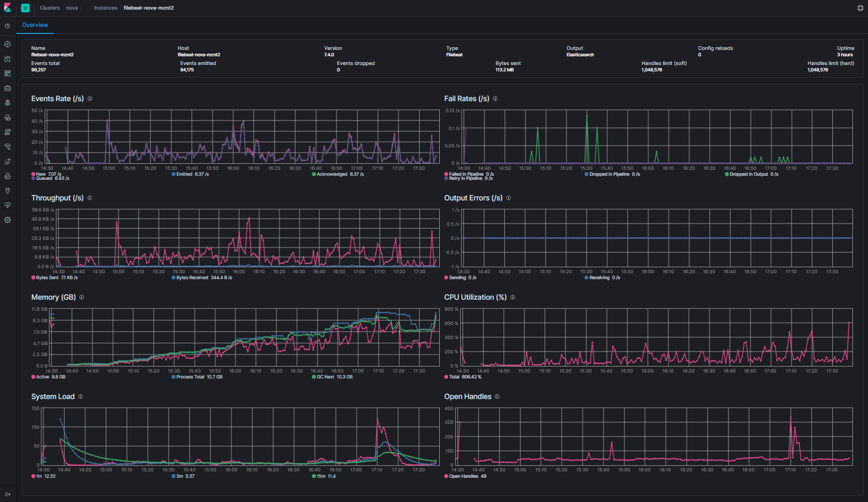The height and width of the screenshot is (502, 868).
Task: Open the APM icon in the sidebar
Action: (7, 147)
